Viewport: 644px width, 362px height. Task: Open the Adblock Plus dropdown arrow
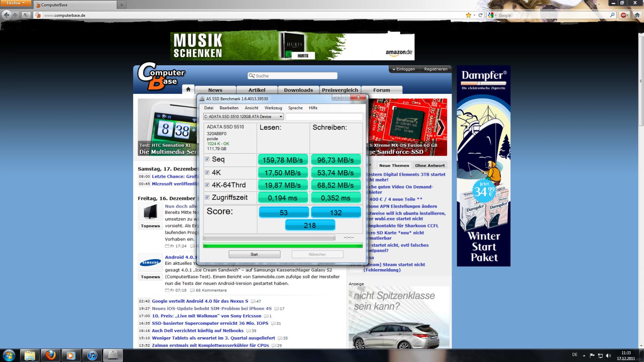coord(628,15)
